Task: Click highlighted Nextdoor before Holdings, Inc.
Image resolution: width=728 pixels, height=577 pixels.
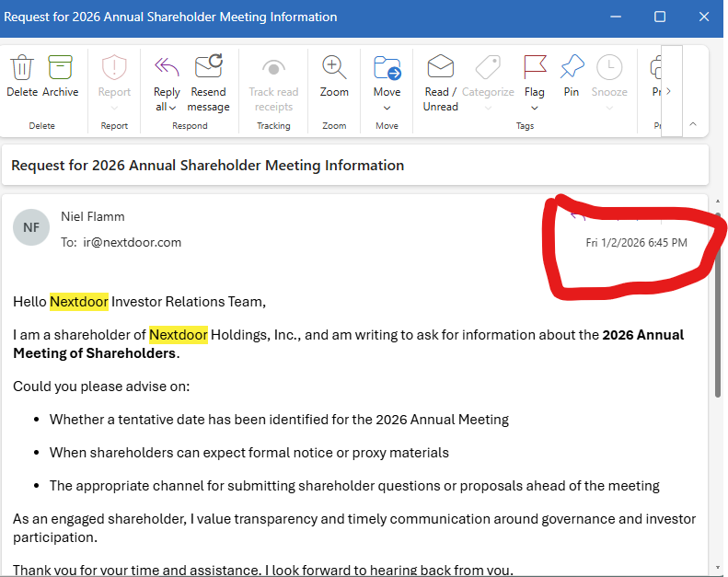Action: tap(179, 335)
